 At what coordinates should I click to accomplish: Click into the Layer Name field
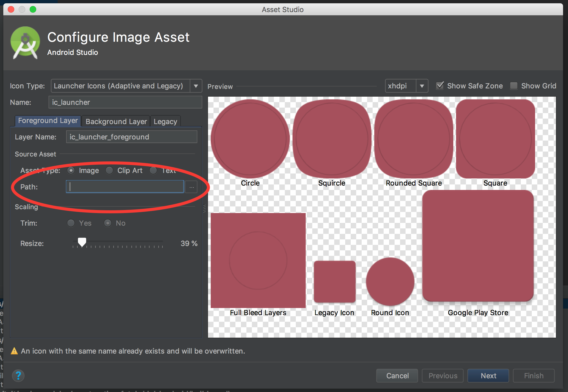click(131, 137)
